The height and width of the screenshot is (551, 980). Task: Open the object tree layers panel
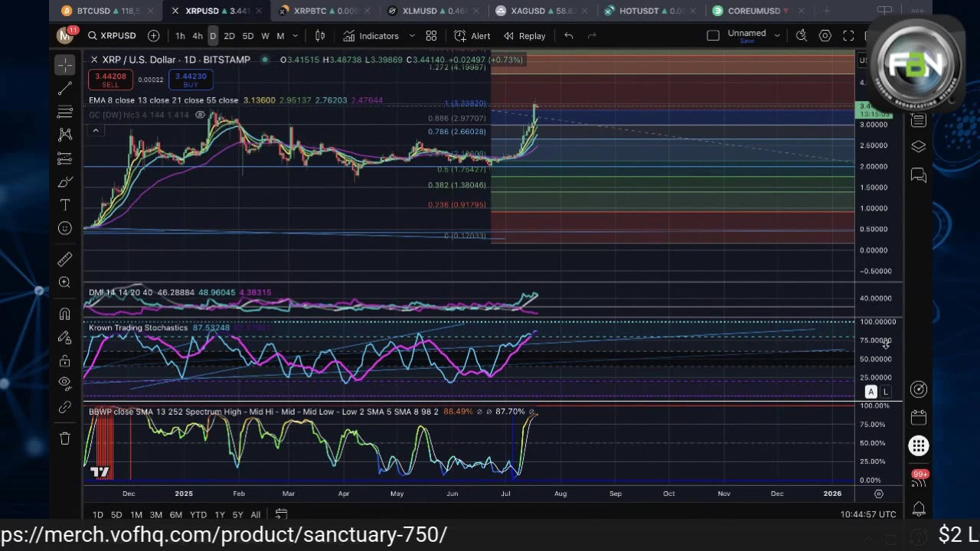click(919, 147)
